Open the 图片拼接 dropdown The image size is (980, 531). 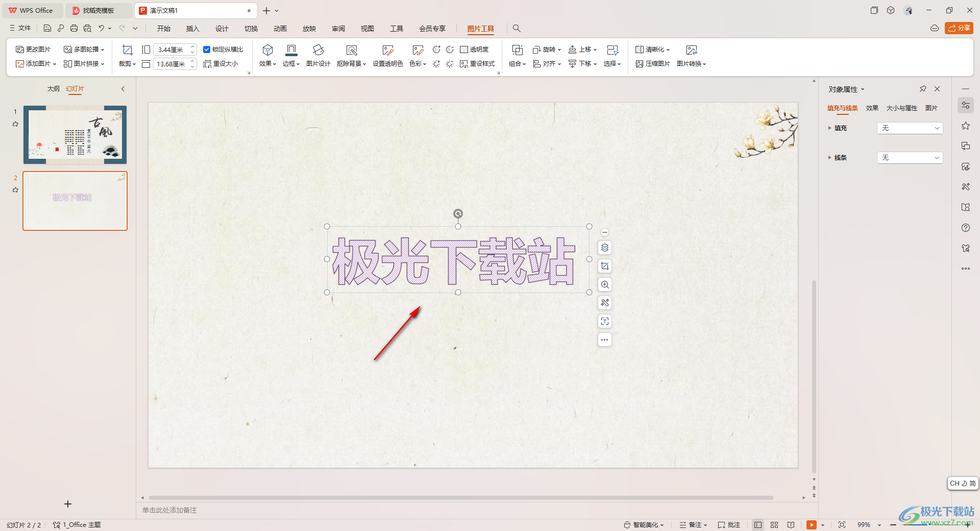[x=84, y=64]
